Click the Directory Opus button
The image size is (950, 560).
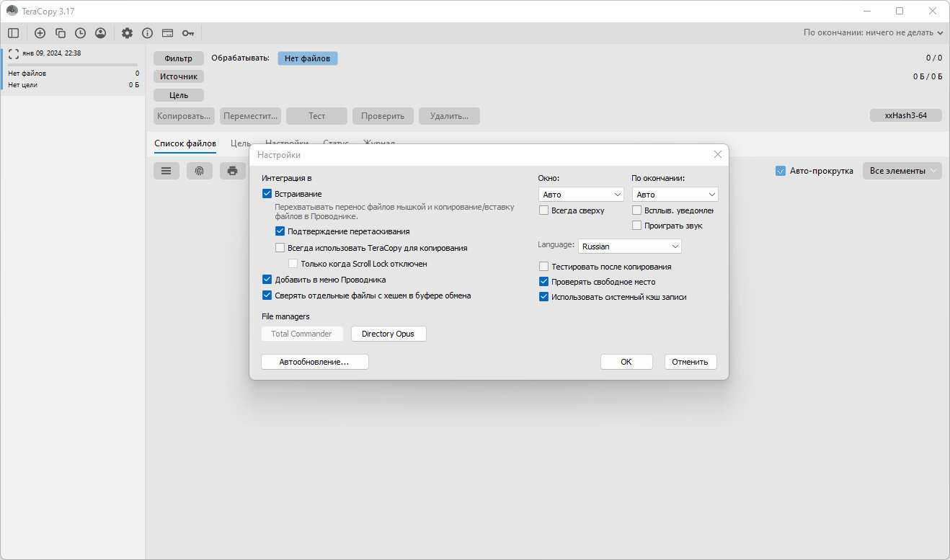tap(389, 334)
